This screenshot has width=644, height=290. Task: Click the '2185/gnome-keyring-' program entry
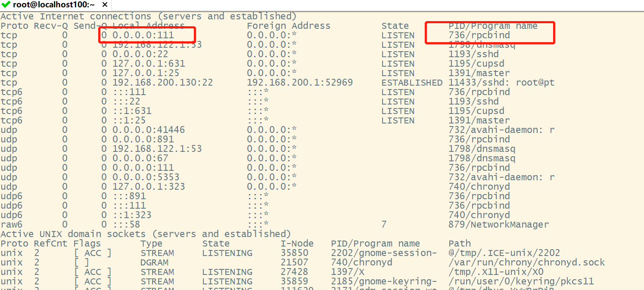pyautogui.click(x=384, y=281)
